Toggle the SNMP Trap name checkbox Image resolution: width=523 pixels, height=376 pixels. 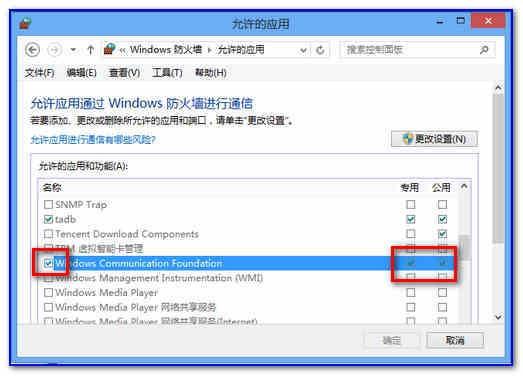click(48, 204)
